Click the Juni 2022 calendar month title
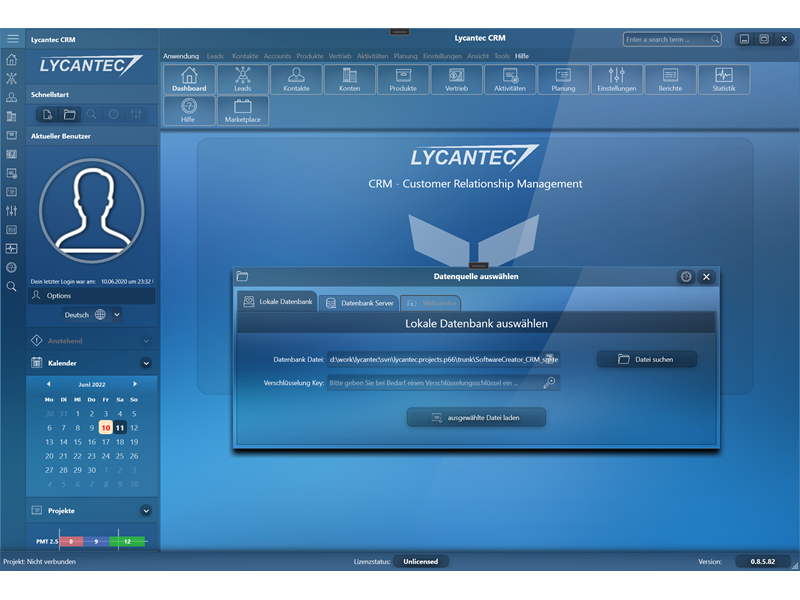The image size is (800, 600). (x=92, y=384)
